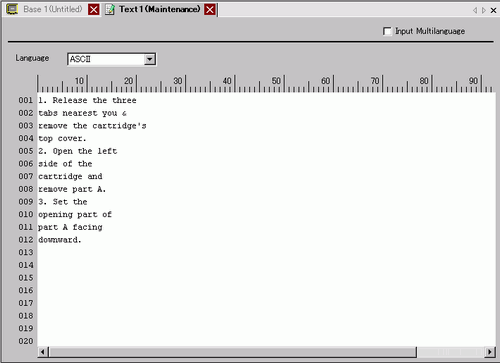Open the Language ASCII dropdown
The image size is (500, 363).
150,59
